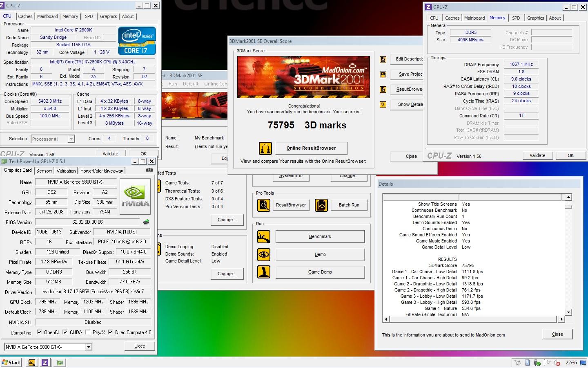
Task: Click Details list scroll right arrow
Action: pos(562,319)
